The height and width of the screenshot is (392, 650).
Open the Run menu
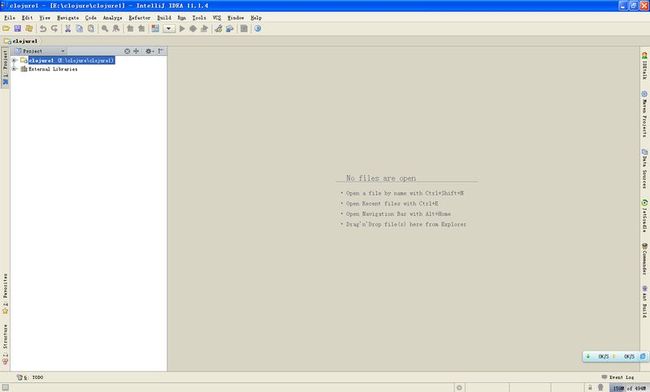182,18
